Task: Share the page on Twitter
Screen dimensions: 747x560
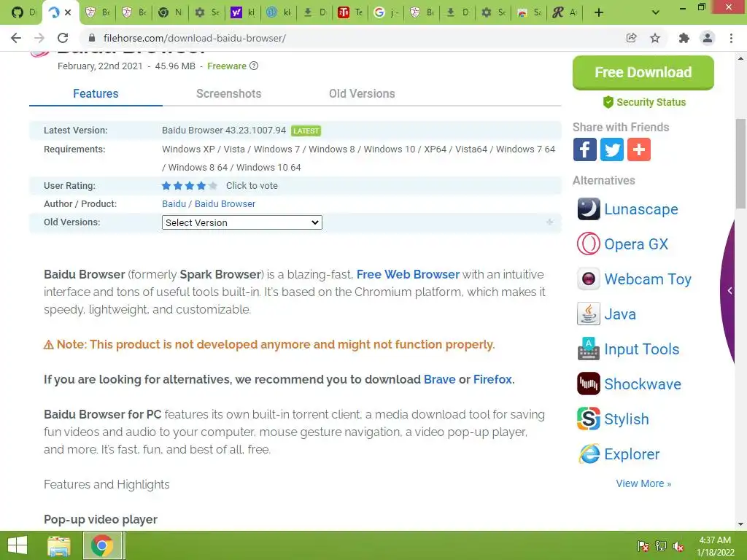Action: coord(612,149)
